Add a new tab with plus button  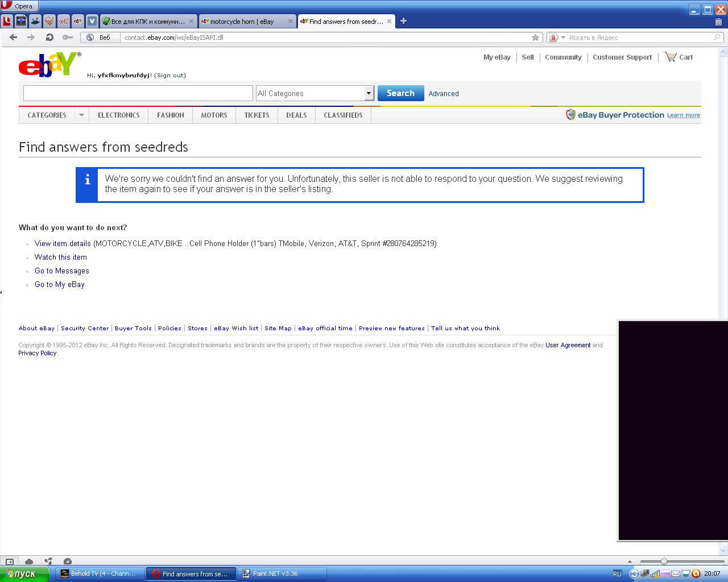coord(403,21)
